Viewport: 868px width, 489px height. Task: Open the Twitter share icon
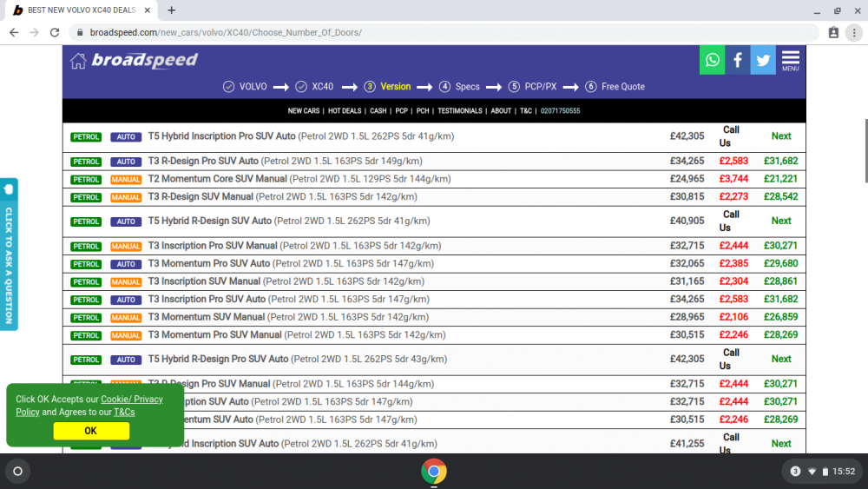pos(763,60)
